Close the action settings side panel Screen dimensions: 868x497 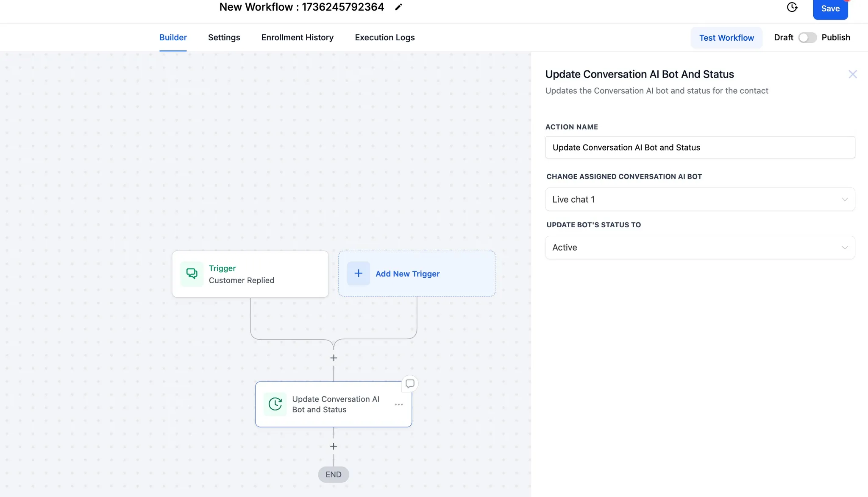[x=852, y=75]
